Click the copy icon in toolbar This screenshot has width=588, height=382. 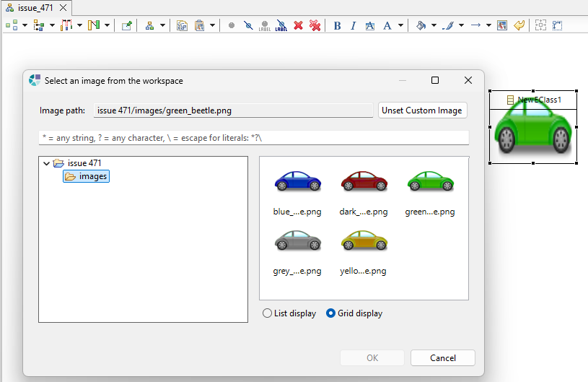point(182,25)
